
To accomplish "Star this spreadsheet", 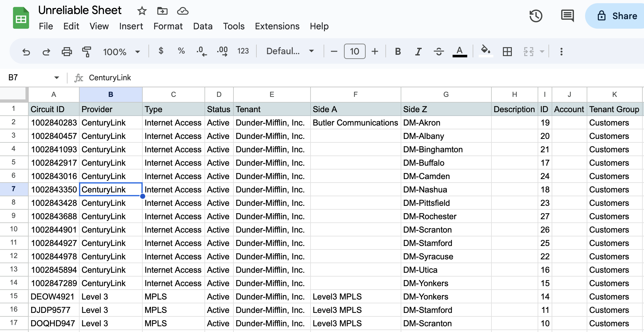I will 142,11.
